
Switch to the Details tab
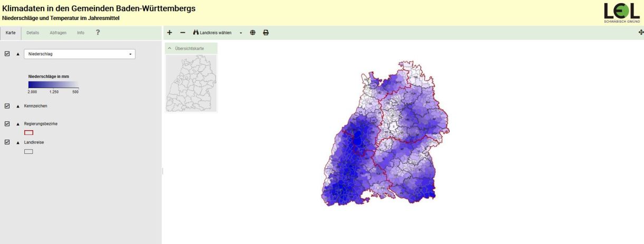click(33, 33)
